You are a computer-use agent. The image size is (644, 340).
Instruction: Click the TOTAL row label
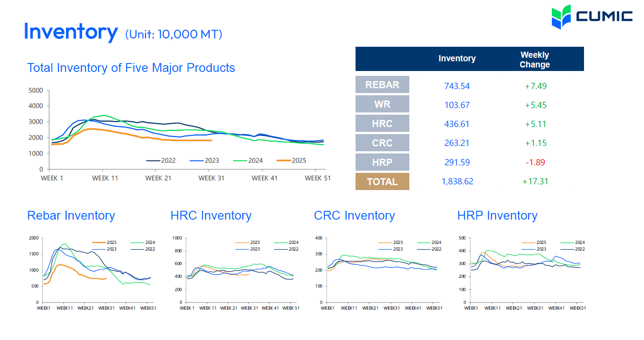[382, 182]
